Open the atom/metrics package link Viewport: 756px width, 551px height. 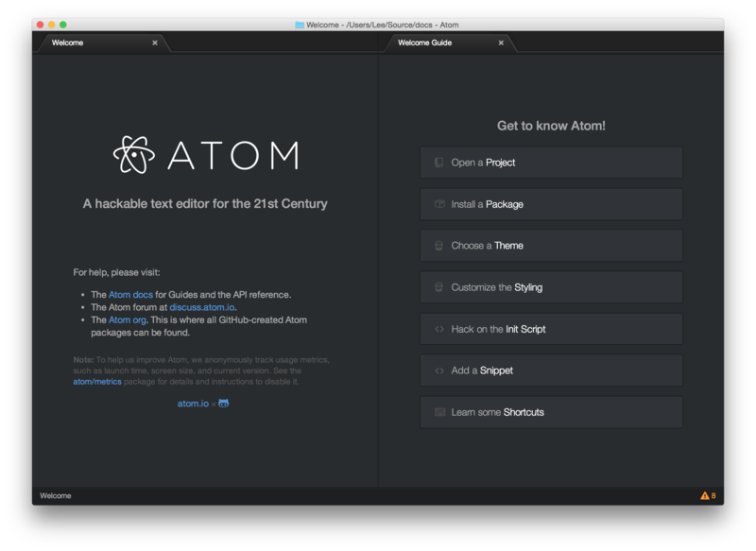pyautogui.click(x=97, y=382)
